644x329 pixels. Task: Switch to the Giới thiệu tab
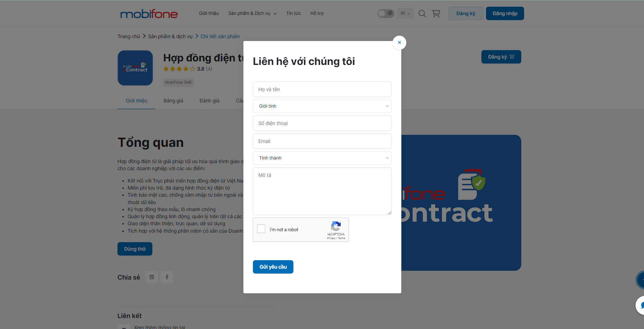(136, 101)
